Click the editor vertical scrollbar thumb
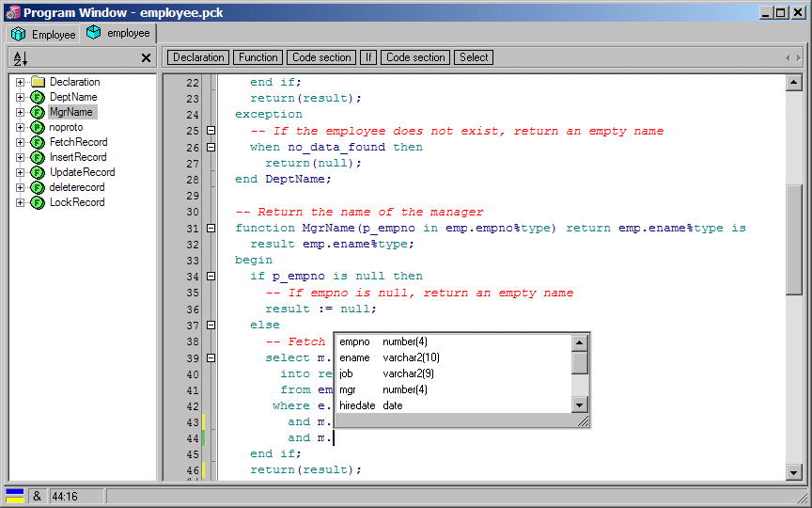Image resolution: width=812 pixels, height=508 pixels. (794, 240)
